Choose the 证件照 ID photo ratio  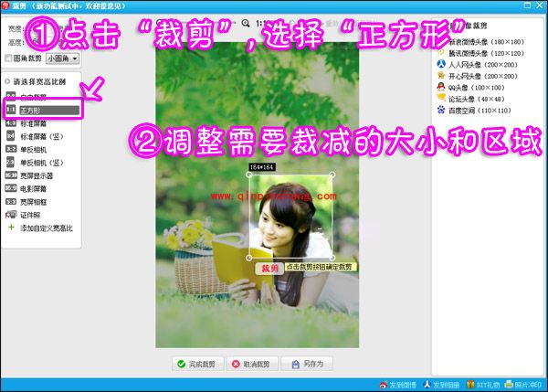point(32,214)
